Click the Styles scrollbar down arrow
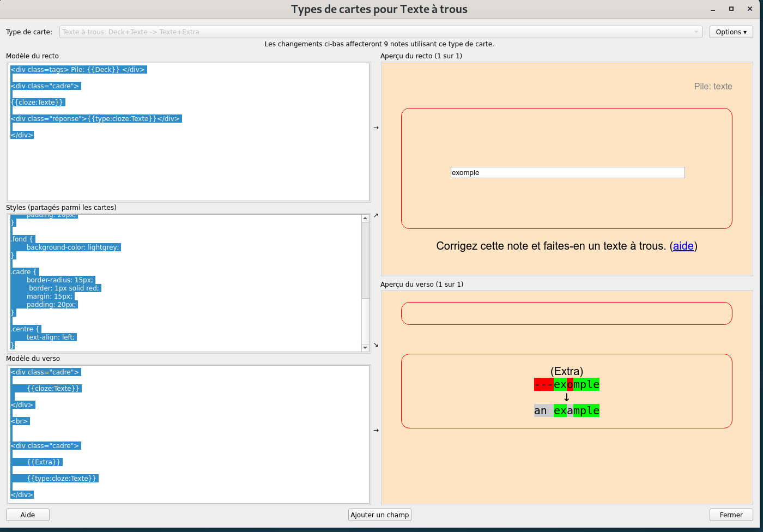763x532 pixels. click(365, 348)
